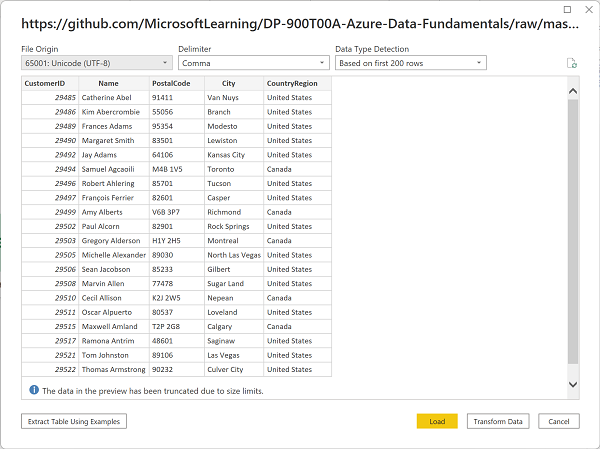The image size is (600, 449).
Task: Click the refresh preview file icon
Action: 572,63
